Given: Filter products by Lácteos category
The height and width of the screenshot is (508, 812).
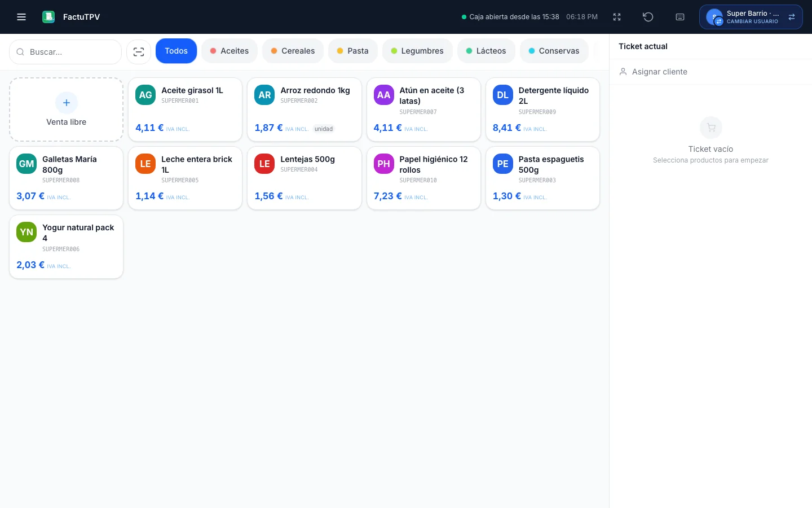Looking at the screenshot, I should (486, 51).
